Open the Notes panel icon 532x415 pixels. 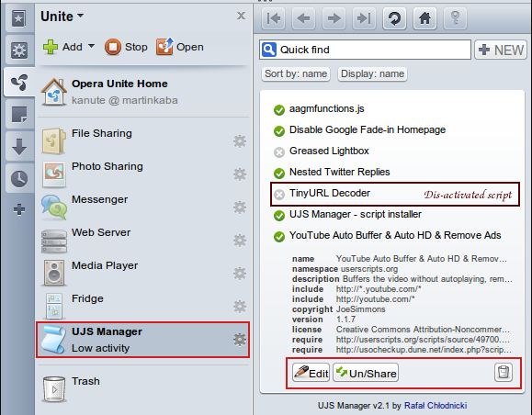18,114
